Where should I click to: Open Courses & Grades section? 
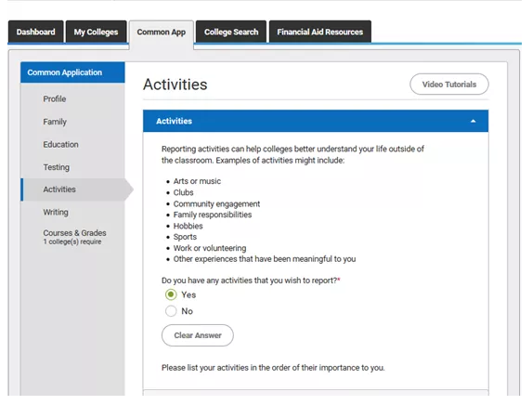point(74,233)
